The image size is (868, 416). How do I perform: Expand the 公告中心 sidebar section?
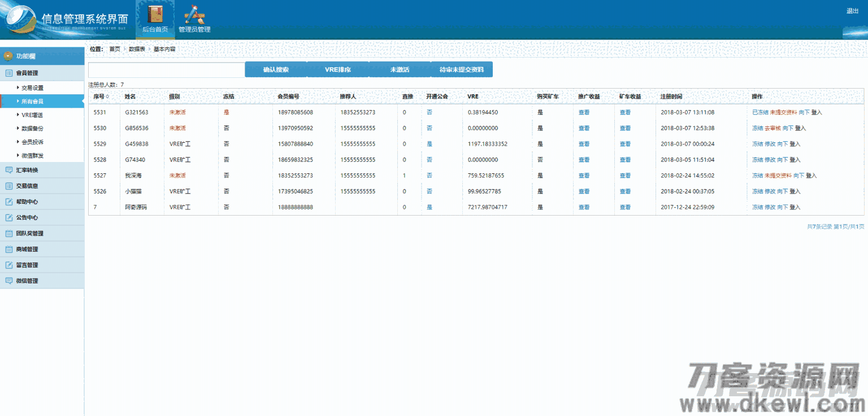27,217
